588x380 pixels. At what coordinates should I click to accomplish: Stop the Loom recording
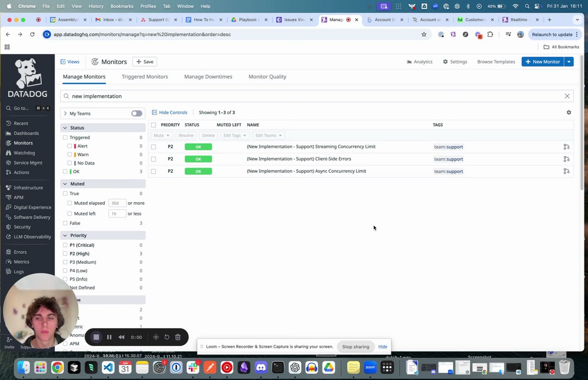pyautogui.click(x=96, y=337)
